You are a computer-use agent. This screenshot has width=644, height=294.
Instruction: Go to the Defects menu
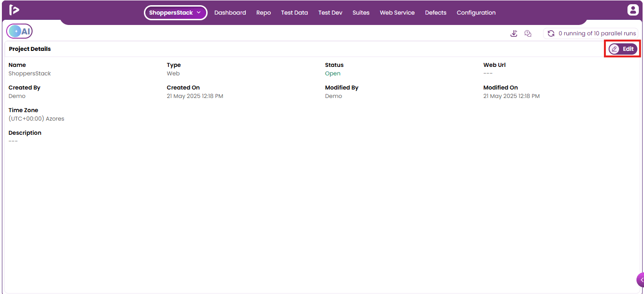pos(435,13)
